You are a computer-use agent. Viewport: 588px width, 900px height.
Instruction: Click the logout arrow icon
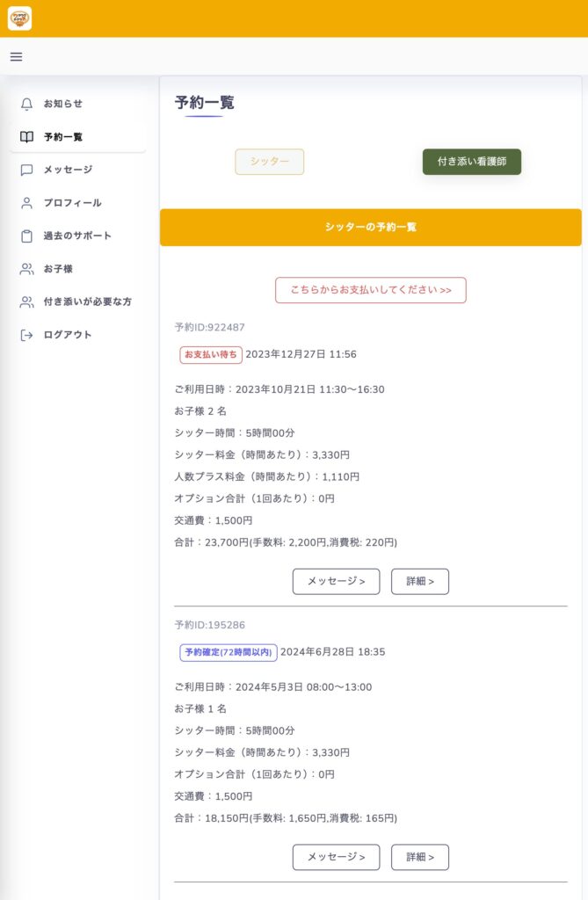(26, 335)
